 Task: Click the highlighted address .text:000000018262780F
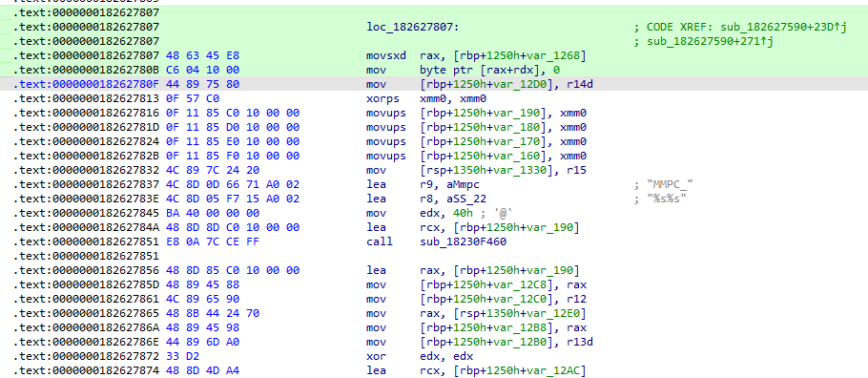point(86,84)
